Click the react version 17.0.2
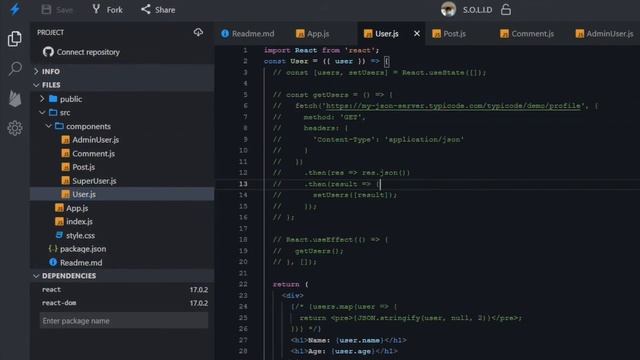The image size is (640, 360). [199, 289]
